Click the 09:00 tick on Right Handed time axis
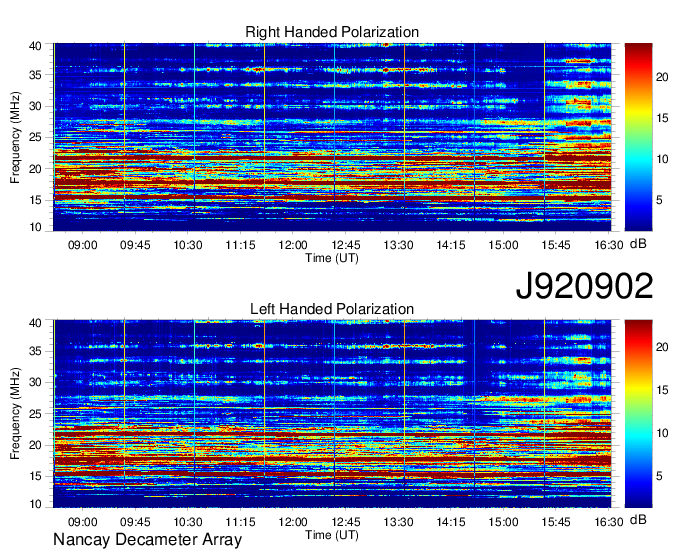 pyautogui.click(x=82, y=245)
